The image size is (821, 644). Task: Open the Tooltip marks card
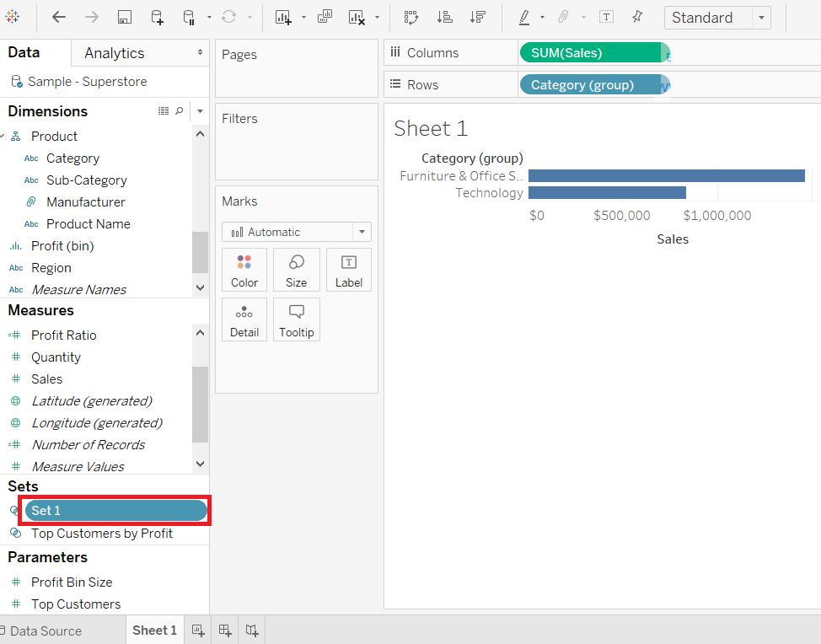(297, 319)
